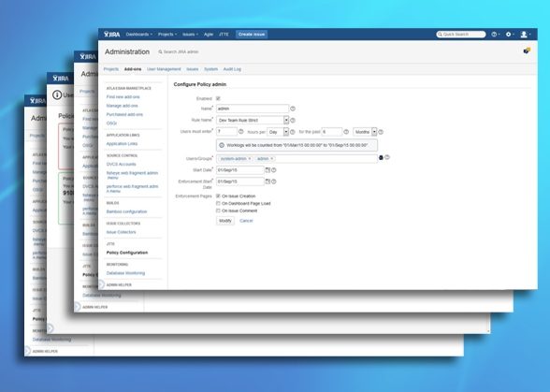Expand the Admin Helper sidebar arrow in front window

[101, 283]
